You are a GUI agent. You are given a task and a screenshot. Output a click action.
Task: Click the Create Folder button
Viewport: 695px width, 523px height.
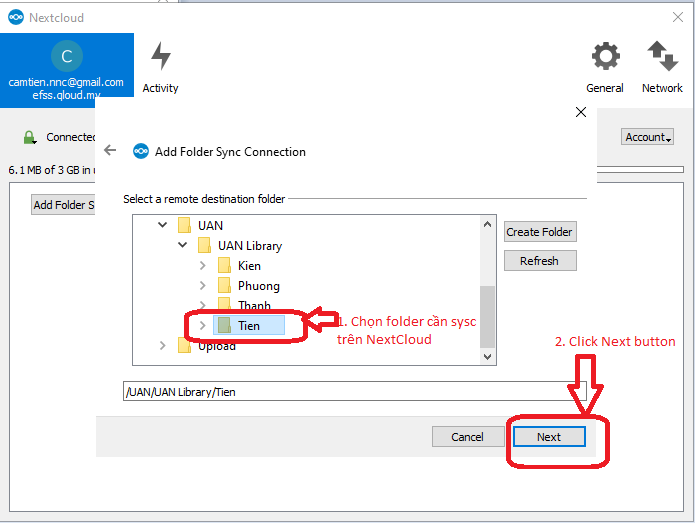(x=540, y=232)
